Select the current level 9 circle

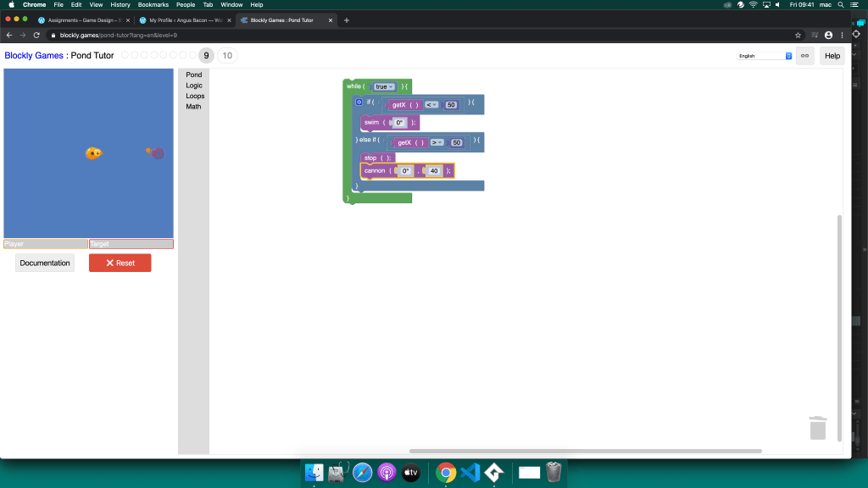coord(206,56)
